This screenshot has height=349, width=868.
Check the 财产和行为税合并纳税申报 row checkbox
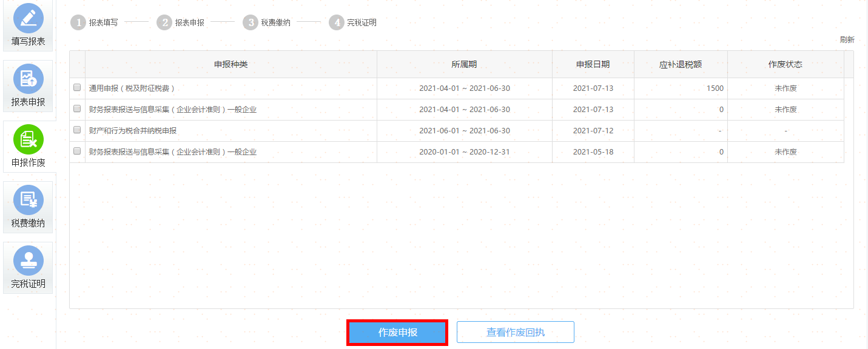(77, 130)
